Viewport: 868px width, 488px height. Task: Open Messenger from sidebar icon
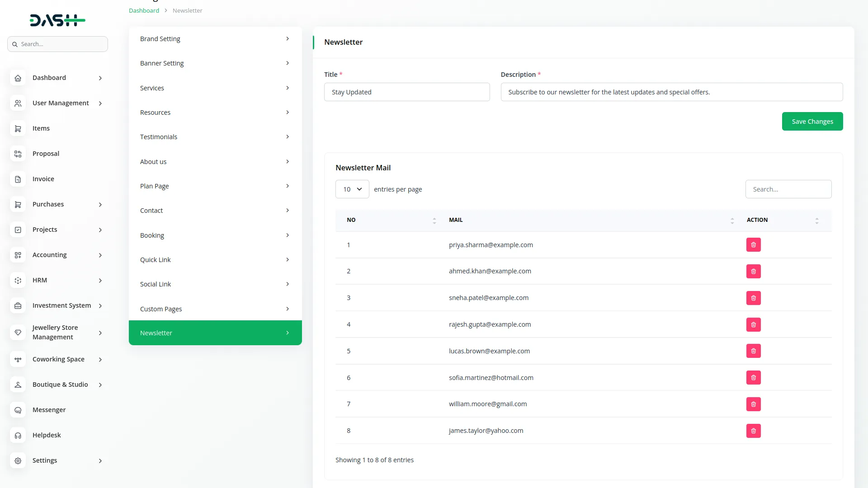tap(18, 410)
